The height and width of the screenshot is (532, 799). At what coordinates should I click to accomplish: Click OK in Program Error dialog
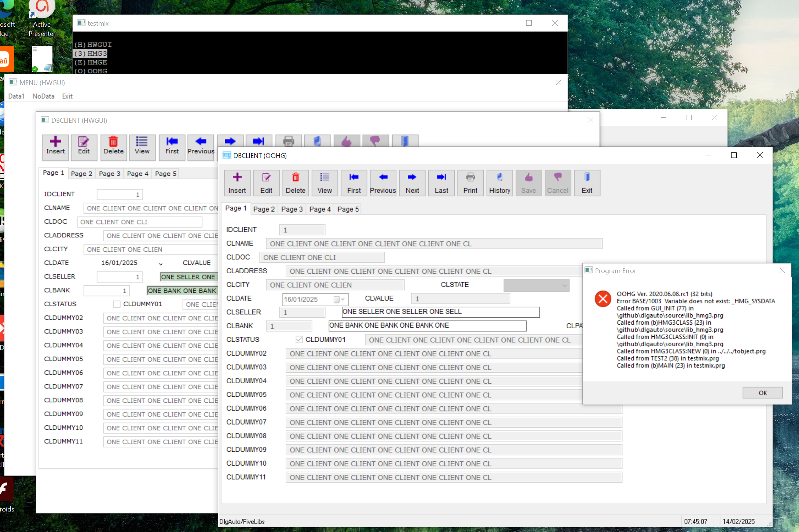tap(762, 393)
